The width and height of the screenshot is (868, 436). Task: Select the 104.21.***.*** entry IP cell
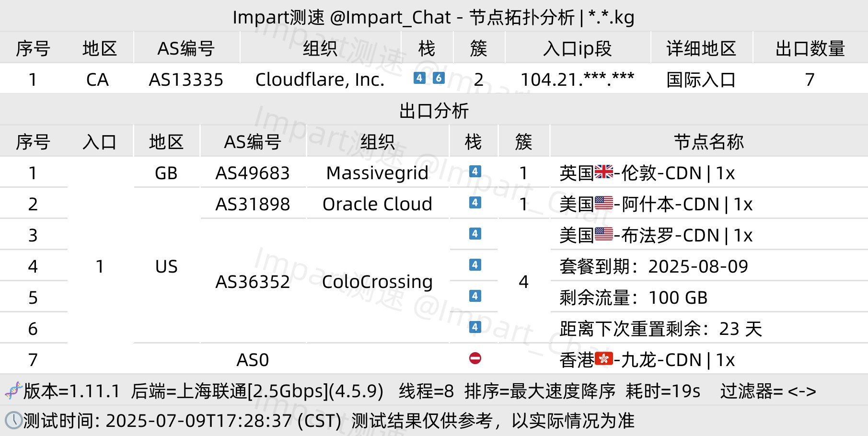(577, 80)
